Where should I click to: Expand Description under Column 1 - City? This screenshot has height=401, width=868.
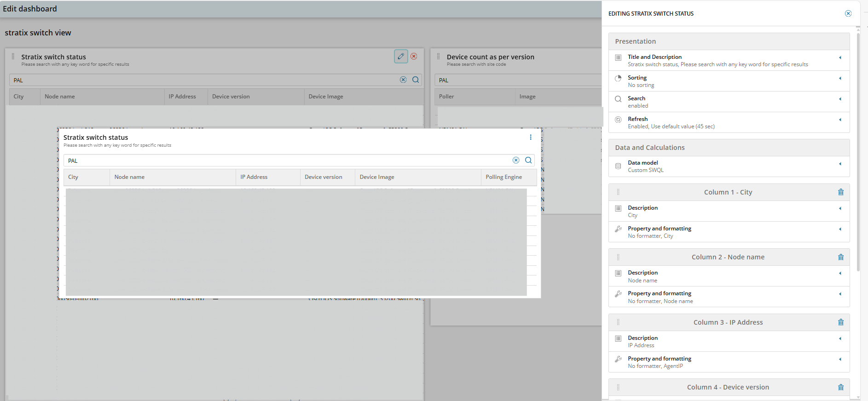point(840,208)
